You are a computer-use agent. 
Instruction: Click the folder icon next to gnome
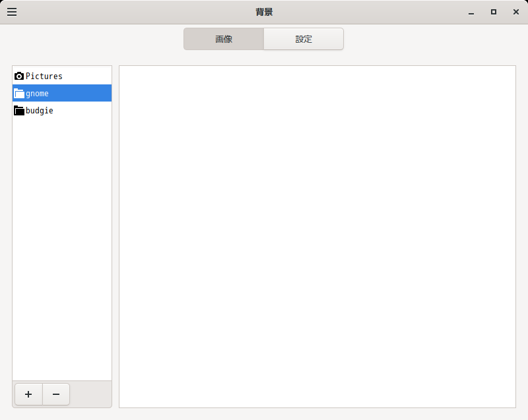click(x=19, y=93)
